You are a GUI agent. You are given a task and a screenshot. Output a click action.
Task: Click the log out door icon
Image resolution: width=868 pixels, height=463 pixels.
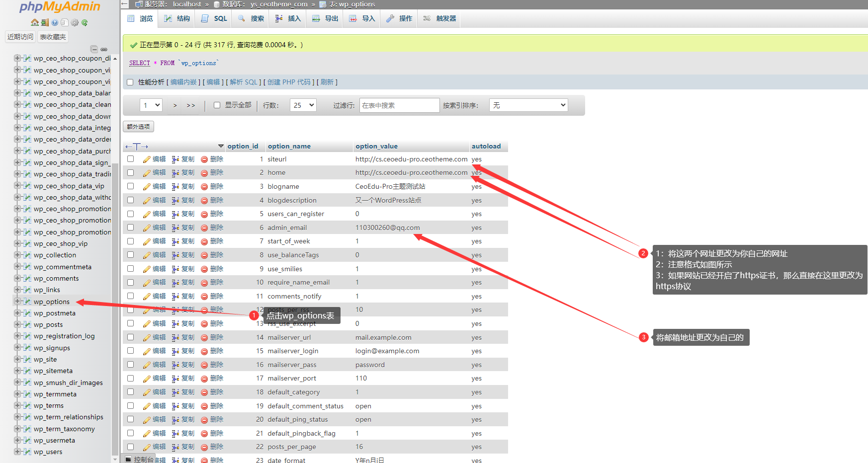45,22
